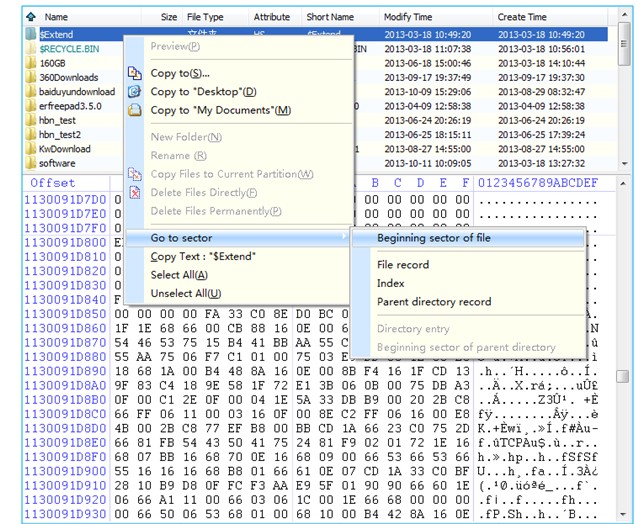Click modify time 2013-06-18 15:00:46
The width and height of the screenshot is (635, 524).
(x=428, y=63)
